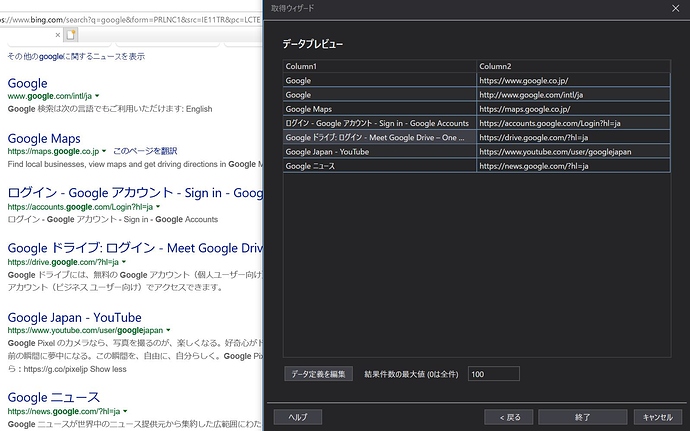Open dropdown arrow next to accounts.google.com URL
690x431 pixels.
click(x=158, y=206)
